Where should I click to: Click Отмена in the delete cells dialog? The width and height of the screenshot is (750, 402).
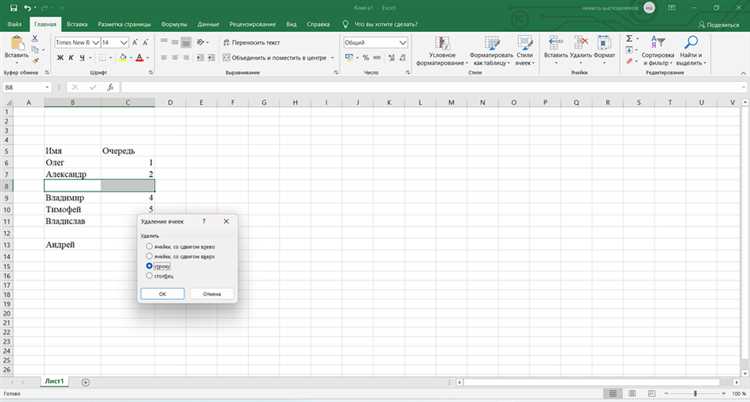211,294
